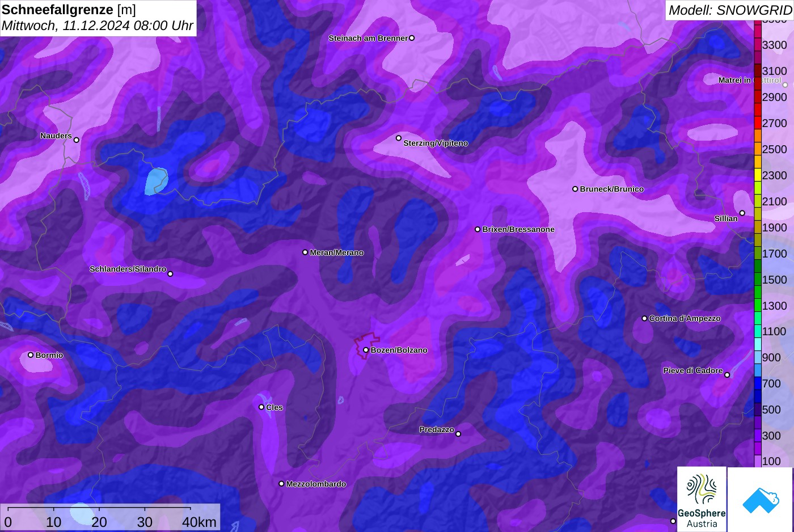
Task: Click the cyan 1100 swatch in legend
Action: [758, 331]
